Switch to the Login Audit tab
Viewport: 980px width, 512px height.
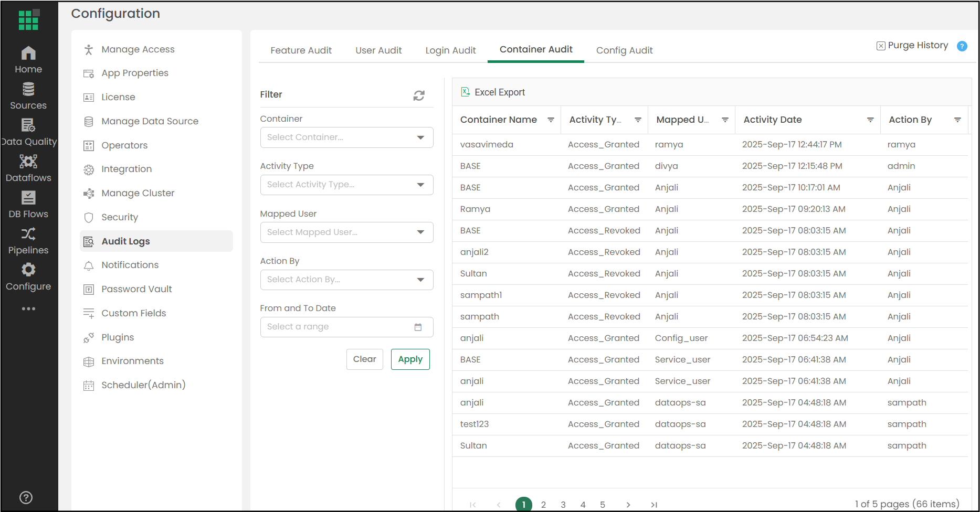click(450, 50)
